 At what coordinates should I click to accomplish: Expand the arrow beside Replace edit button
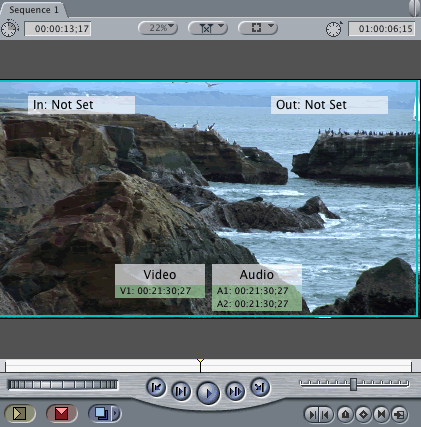point(116,414)
